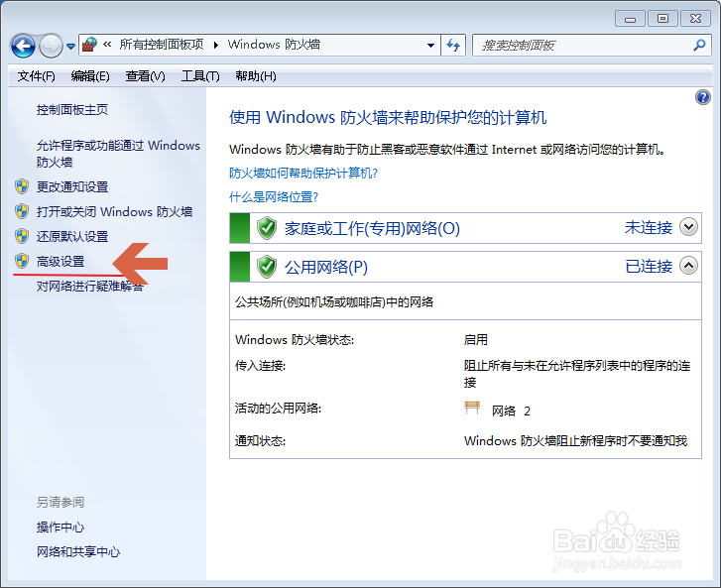Click green shield icon for 家庭或工作(专用)网络
Viewport: 721px width, 588px height.
pyautogui.click(x=267, y=228)
